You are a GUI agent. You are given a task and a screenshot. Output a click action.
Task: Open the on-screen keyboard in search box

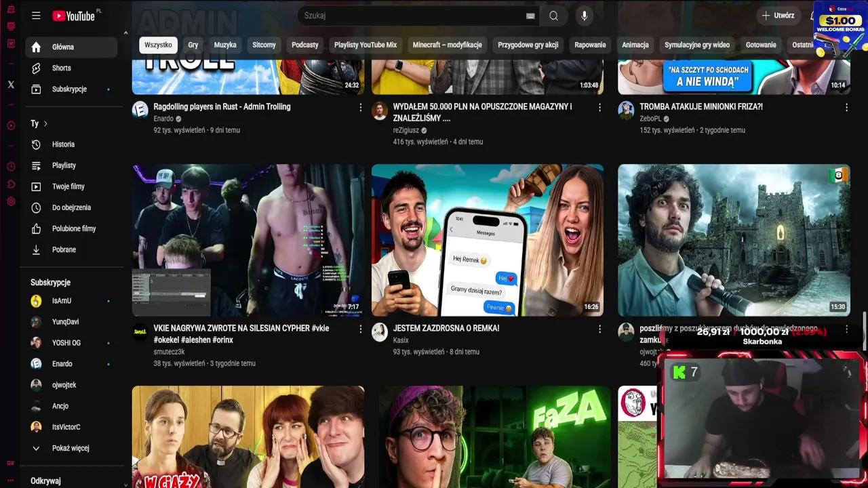(x=530, y=16)
